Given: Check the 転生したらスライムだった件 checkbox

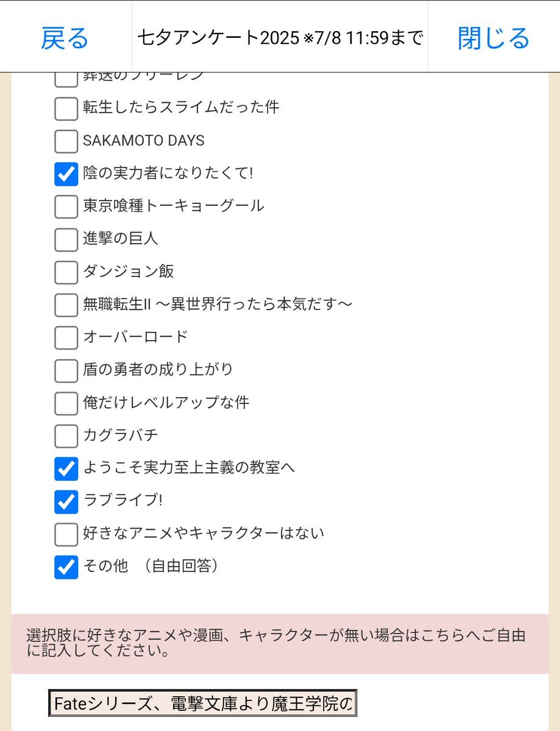Looking at the screenshot, I should 66,108.
